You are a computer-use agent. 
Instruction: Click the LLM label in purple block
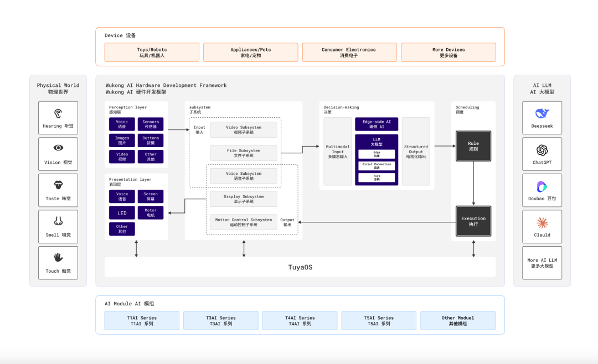[x=377, y=142]
